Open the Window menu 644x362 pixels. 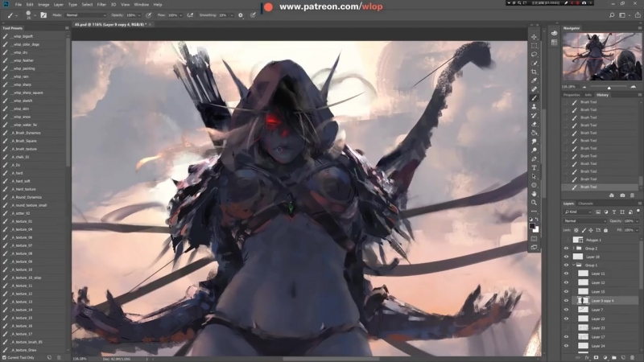tap(142, 5)
